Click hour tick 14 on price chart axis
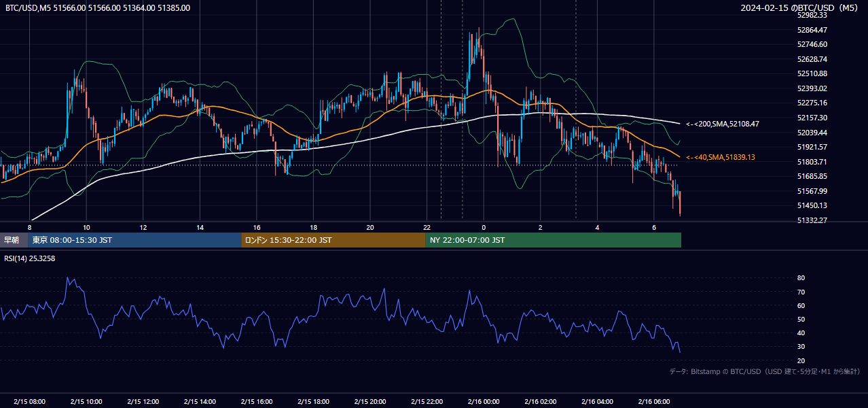Image resolution: width=868 pixels, height=408 pixels. 200,227
